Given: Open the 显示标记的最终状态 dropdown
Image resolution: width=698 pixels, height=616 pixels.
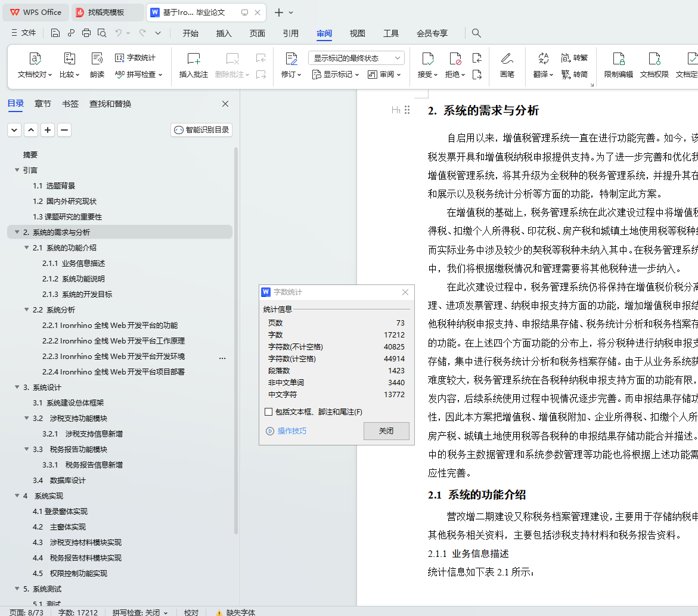Looking at the screenshot, I should point(356,58).
